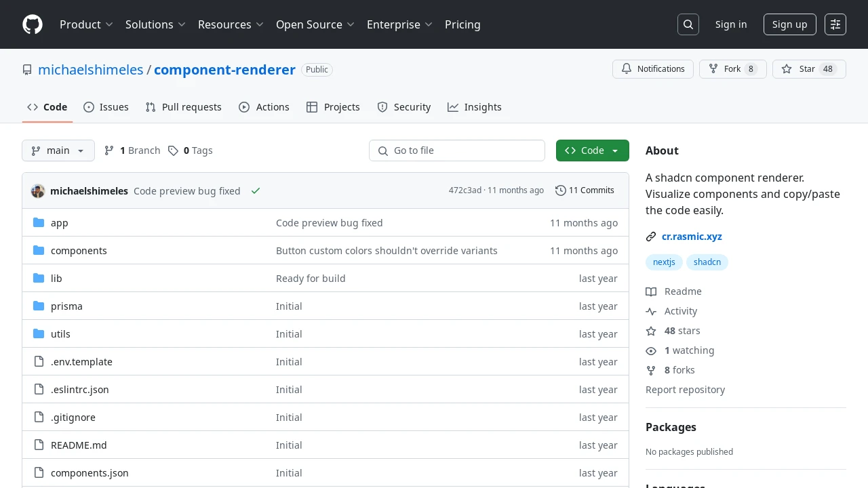Expand the Product menu
868x488 pixels.
pos(86,24)
